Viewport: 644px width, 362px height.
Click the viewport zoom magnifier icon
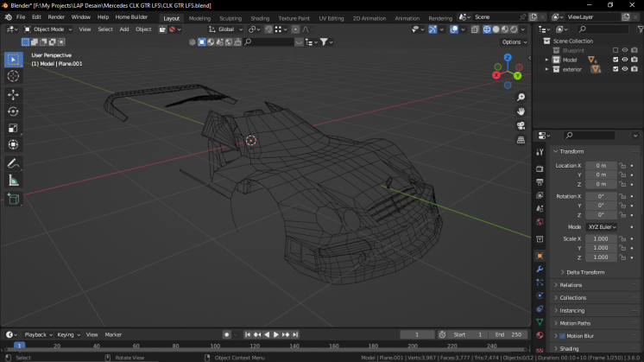tap(521, 98)
